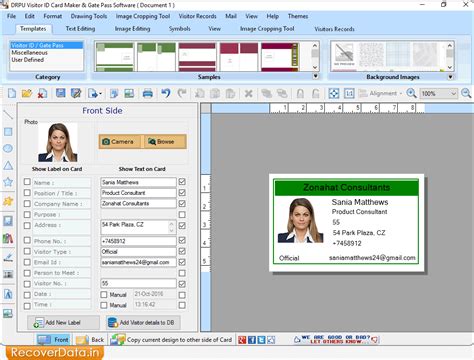Switch to the Symbols tab
The image size is (474, 360).
click(x=179, y=29)
